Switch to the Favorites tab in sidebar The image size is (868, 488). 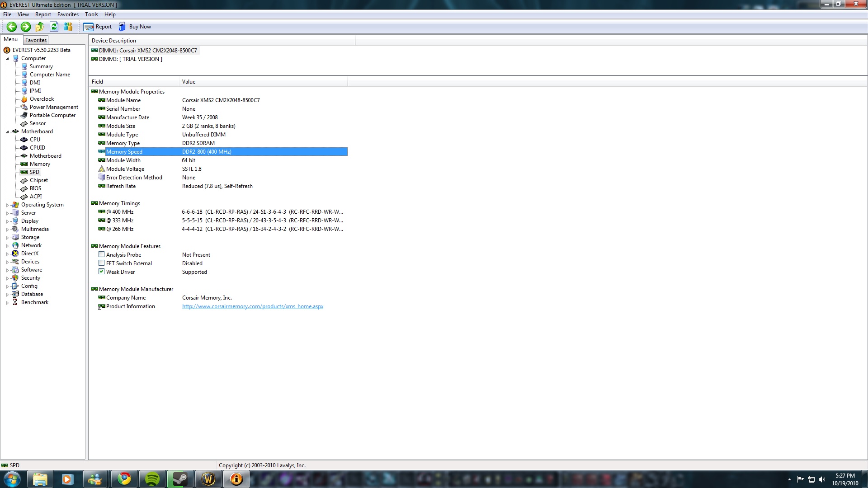coord(36,40)
